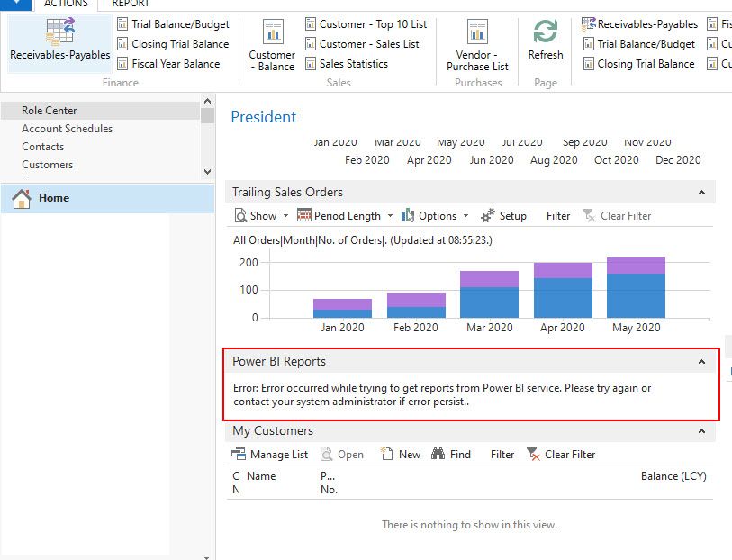Image resolution: width=732 pixels, height=560 pixels.
Task: Click the Power BI error message text
Action: click(x=441, y=395)
